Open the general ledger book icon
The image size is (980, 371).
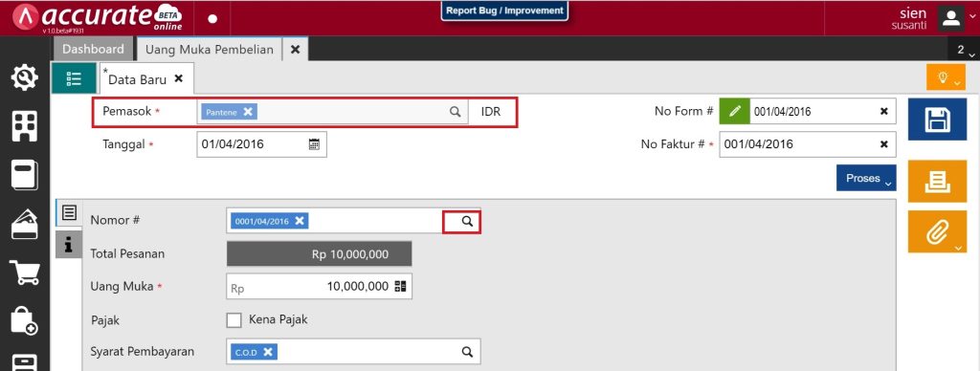pyautogui.click(x=25, y=176)
